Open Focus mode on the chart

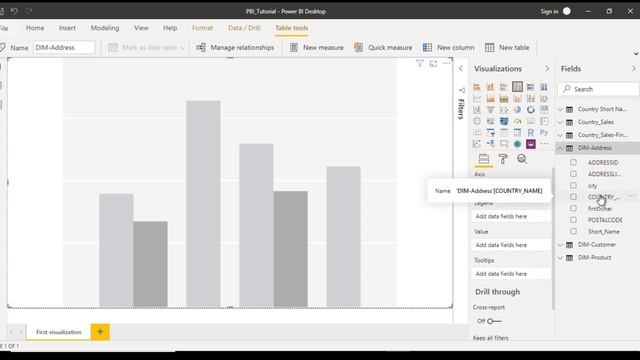pos(433,63)
